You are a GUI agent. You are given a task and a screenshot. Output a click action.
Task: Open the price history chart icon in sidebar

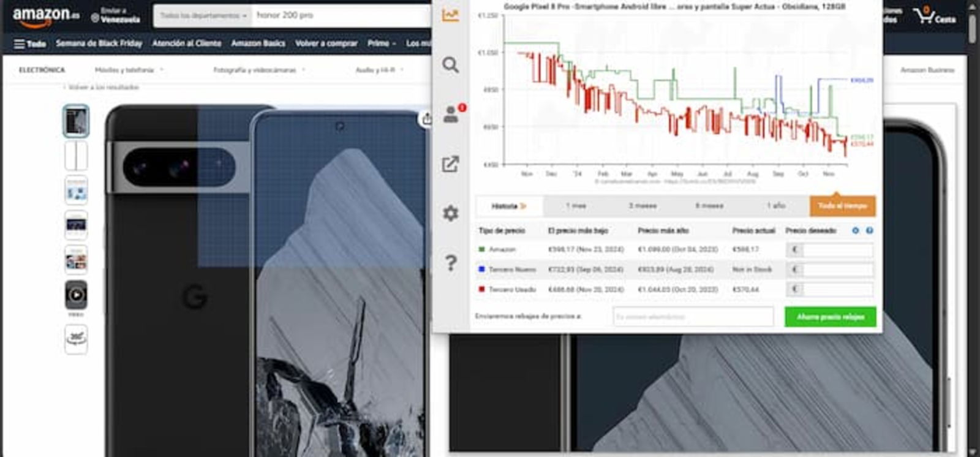click(x=450, y=15)
